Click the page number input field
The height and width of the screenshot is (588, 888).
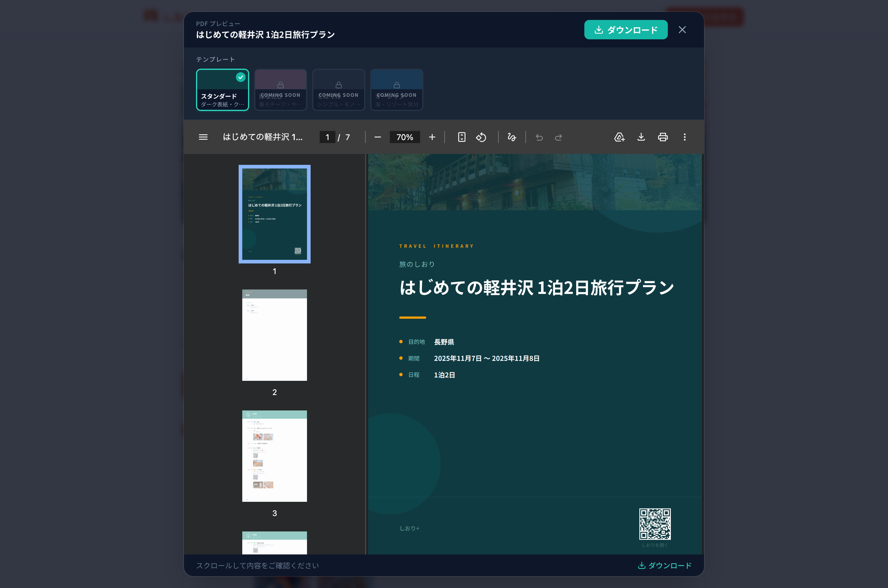(x=327, y=137)
